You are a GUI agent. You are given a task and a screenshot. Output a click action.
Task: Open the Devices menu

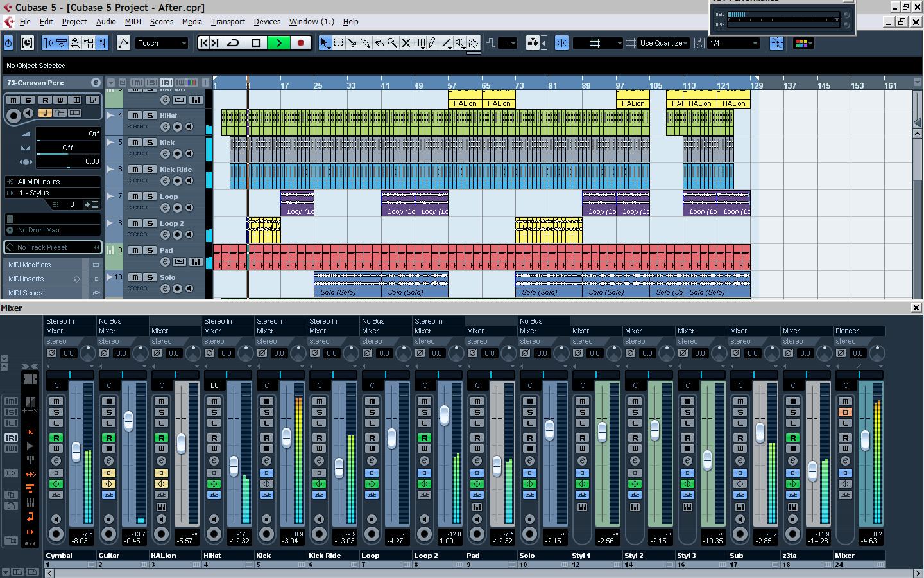pos(267,21)
